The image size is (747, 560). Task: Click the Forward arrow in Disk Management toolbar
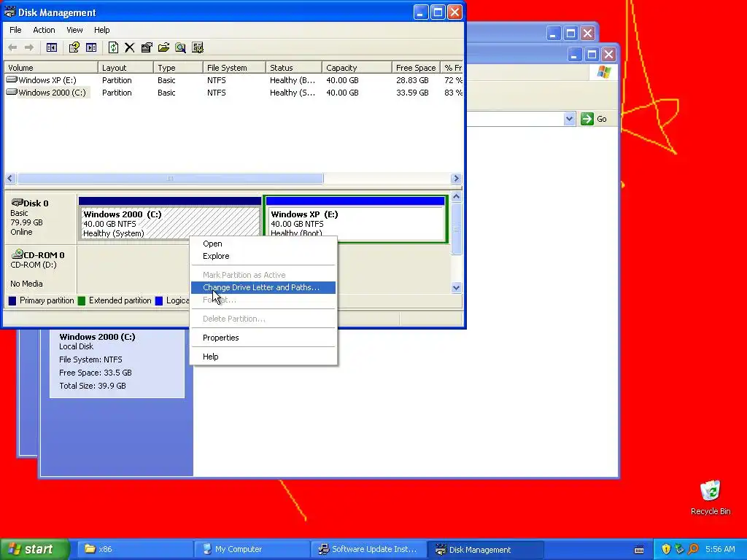tap(29, 47)
